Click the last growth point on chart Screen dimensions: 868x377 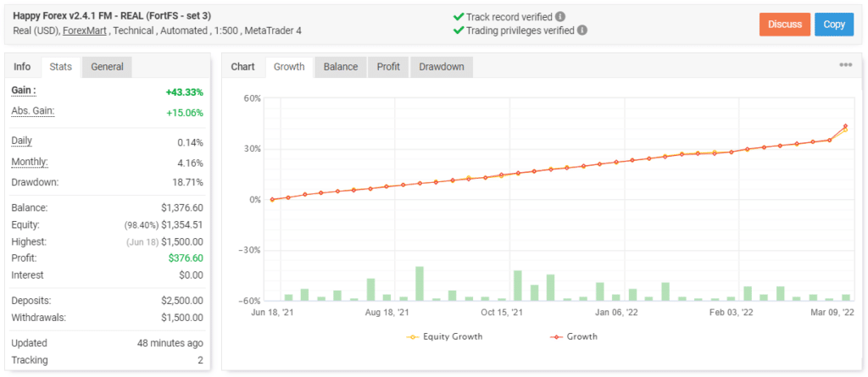click(x=845, y=127)
